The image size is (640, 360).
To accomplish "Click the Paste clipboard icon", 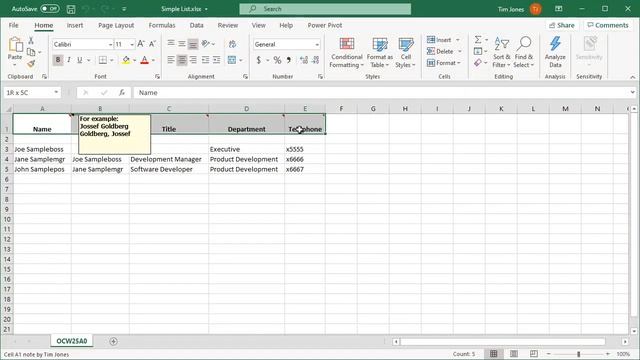I will 15,44.
